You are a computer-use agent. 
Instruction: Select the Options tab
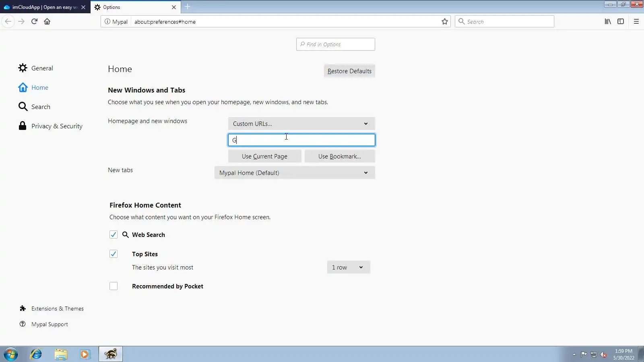[136, 7]
